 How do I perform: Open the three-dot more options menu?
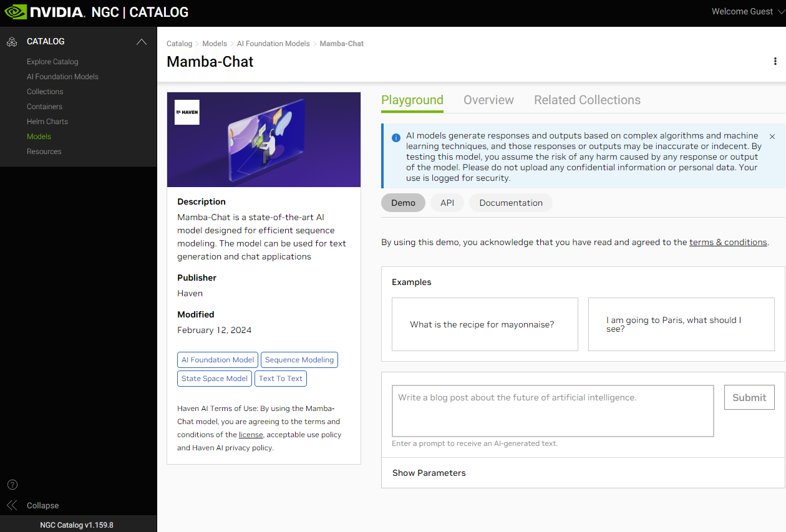coord(775,61)
